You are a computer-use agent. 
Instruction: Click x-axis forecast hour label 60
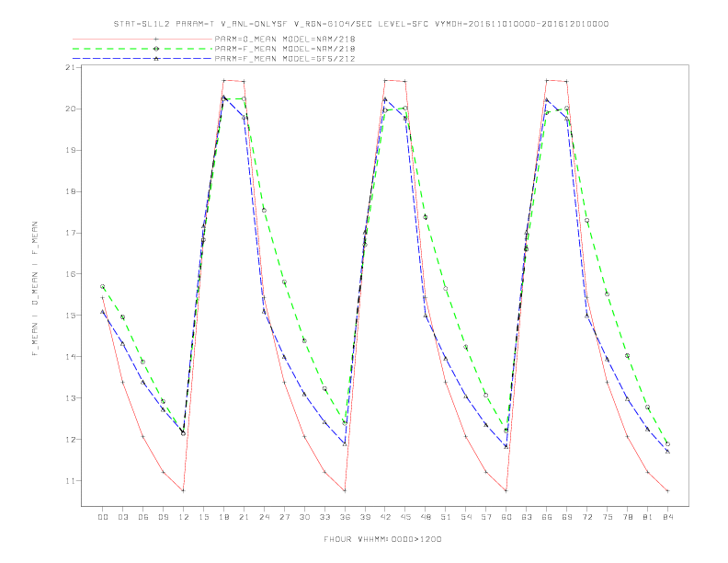pos(506,517)
